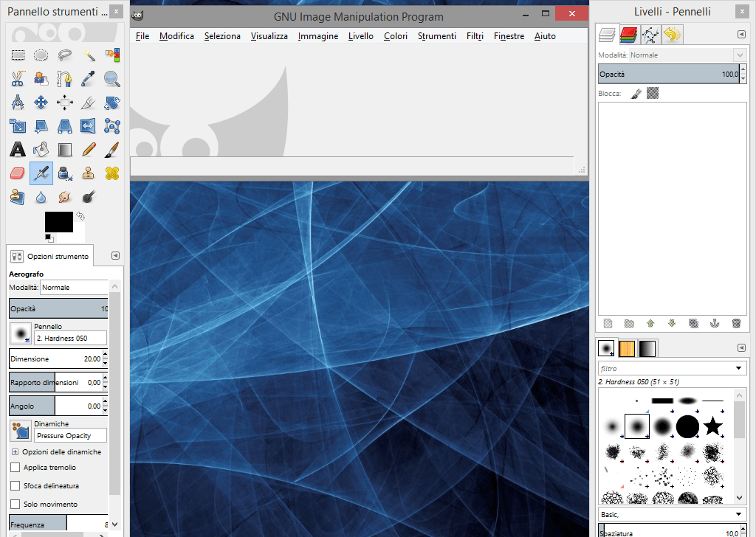This screenshot has width=756, height=537.
Task: Select the Fuzzy Select magic wand tool
Action: coord(89,55)
